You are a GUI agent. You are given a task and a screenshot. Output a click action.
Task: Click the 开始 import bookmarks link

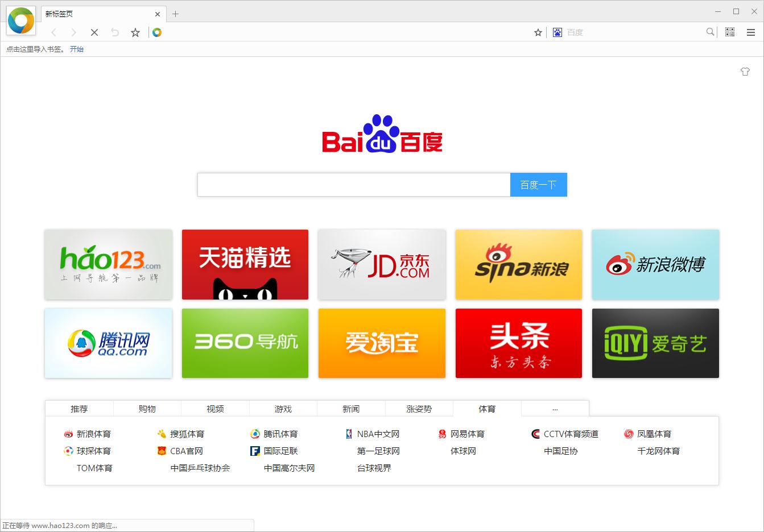(x=77, y=49)
